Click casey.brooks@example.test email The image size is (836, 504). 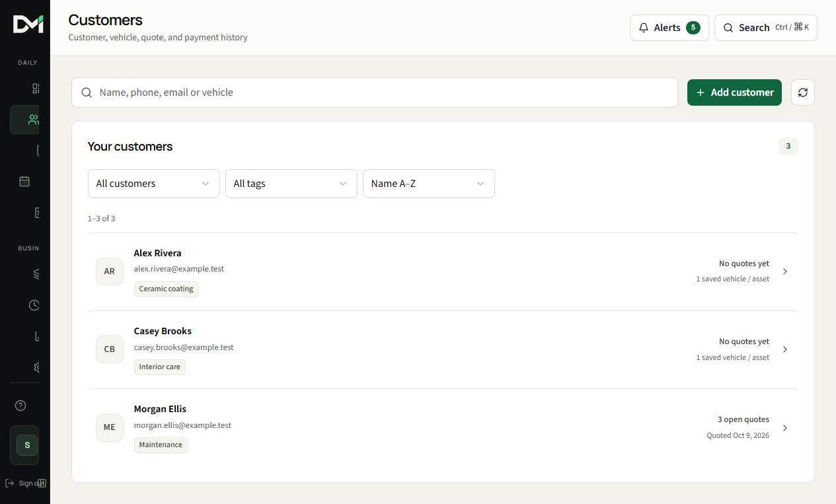[x=184, y=347]
